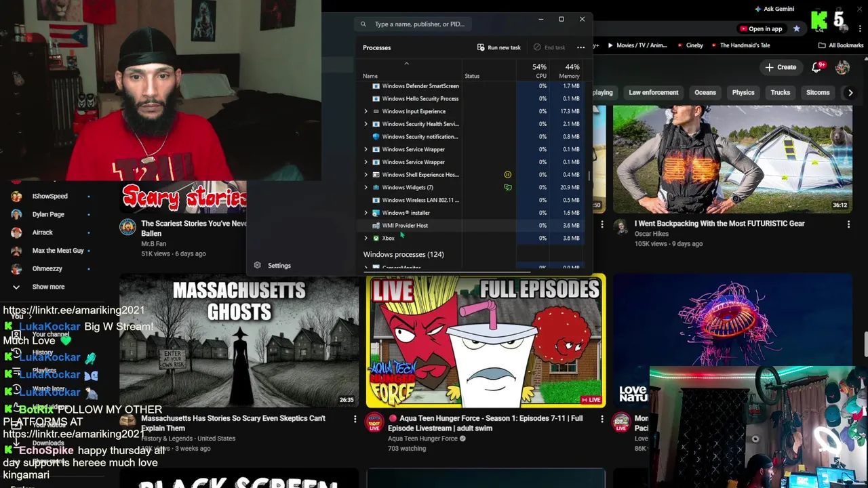Expand subscriptions with Show more
The width and height of the screenshot is (868, 488).
48,287
